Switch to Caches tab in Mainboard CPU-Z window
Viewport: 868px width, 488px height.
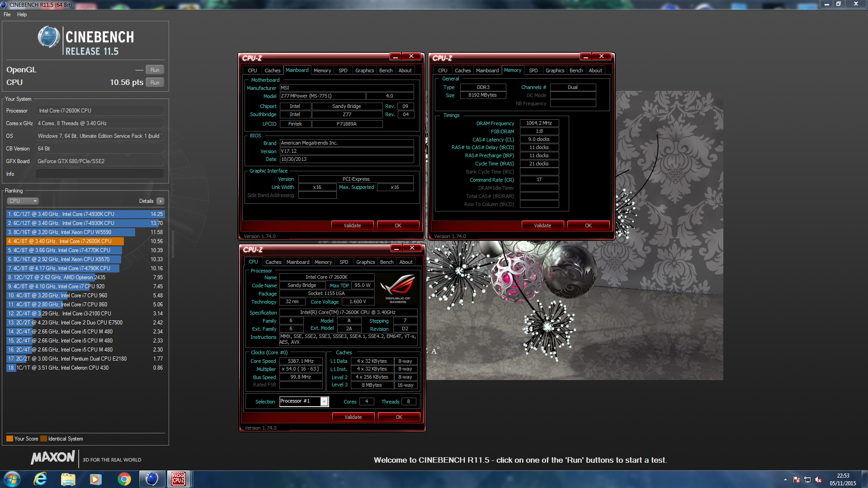click(272, 70)
